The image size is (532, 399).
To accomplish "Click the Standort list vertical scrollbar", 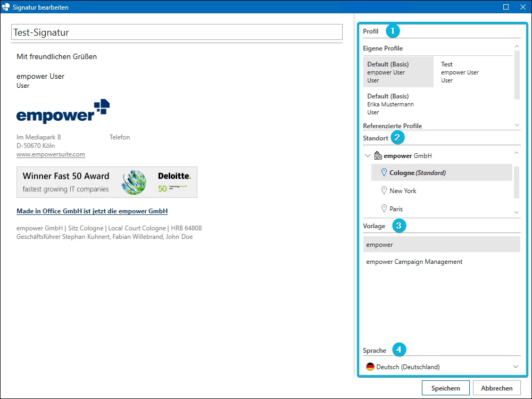I will click(517, 182).
